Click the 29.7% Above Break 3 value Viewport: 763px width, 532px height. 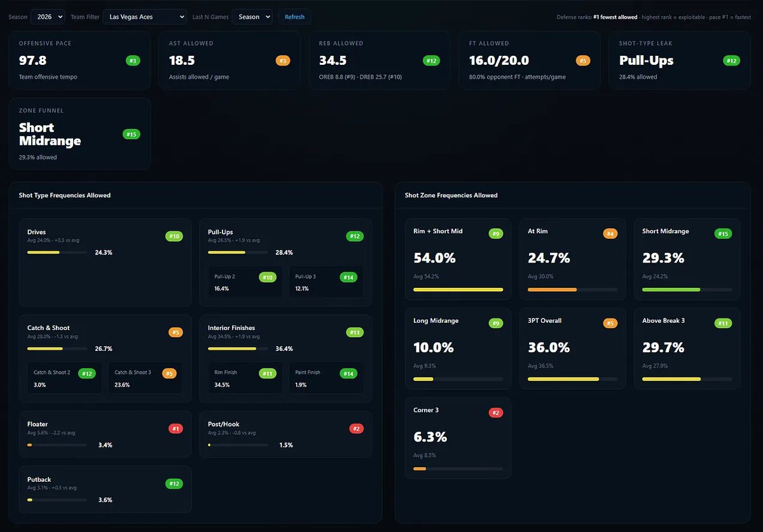[x=663, y=348]
